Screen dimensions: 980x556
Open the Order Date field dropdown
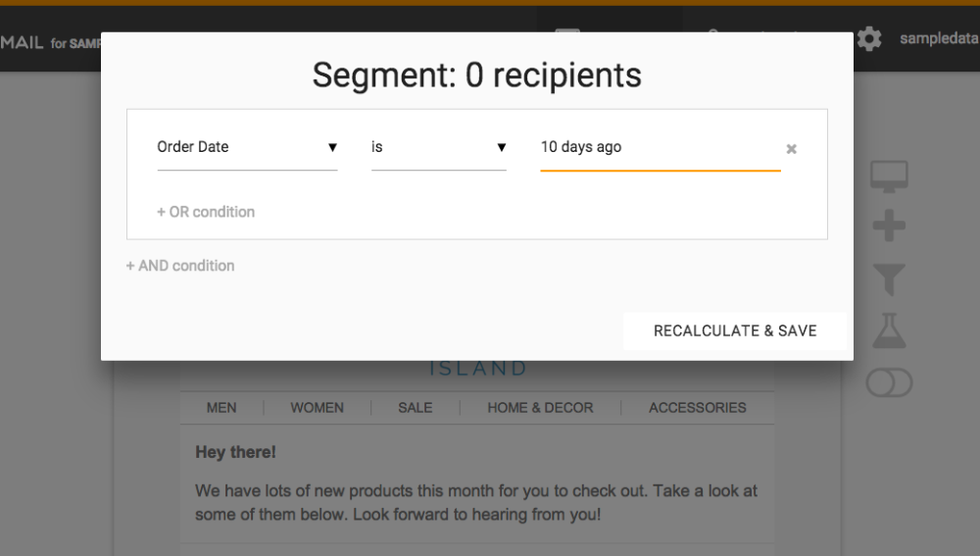(x=247, y=147)
